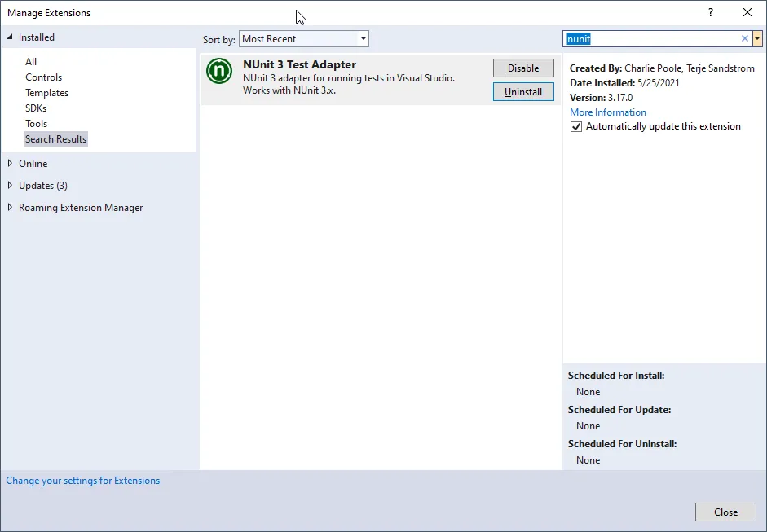Open the More Information link
Viewport: 767px width, 532px height.
[x=608, y=112]
